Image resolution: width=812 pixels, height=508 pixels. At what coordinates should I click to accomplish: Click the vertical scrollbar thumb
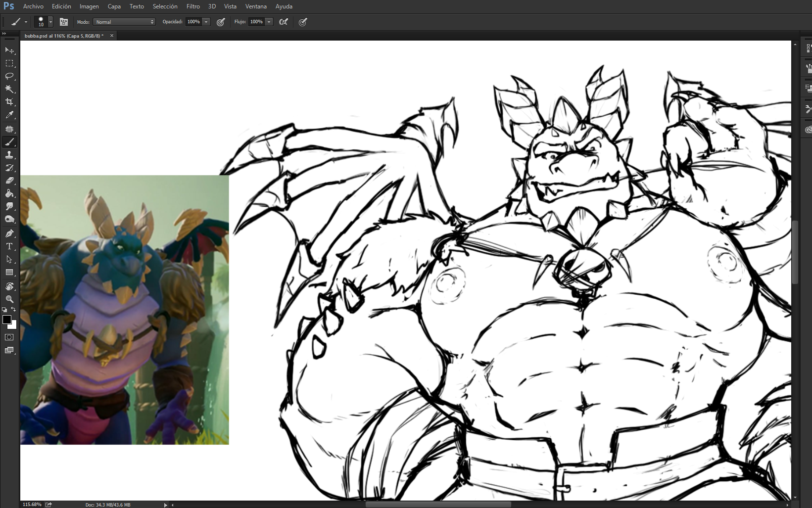[x=795, y=252]
